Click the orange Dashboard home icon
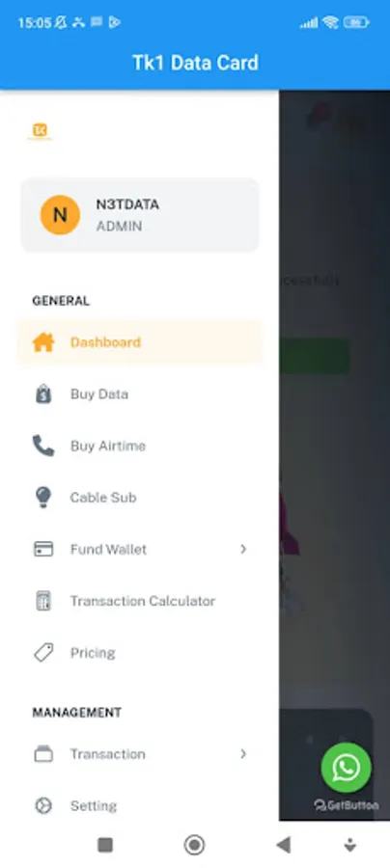 point(43,342)
